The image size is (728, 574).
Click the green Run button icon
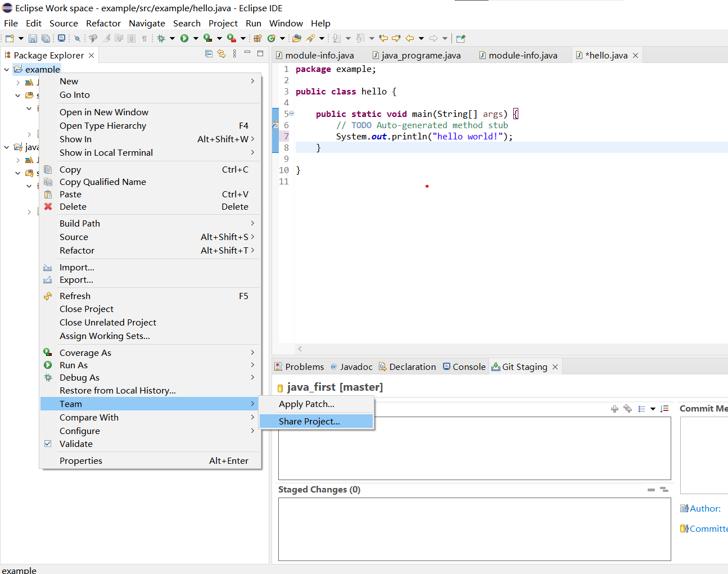[184, 38]
